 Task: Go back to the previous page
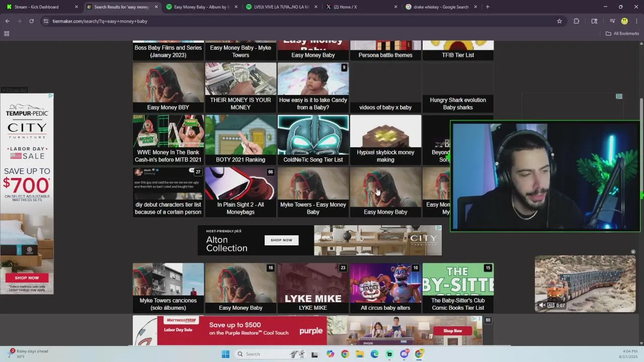(x=7, y=21)
